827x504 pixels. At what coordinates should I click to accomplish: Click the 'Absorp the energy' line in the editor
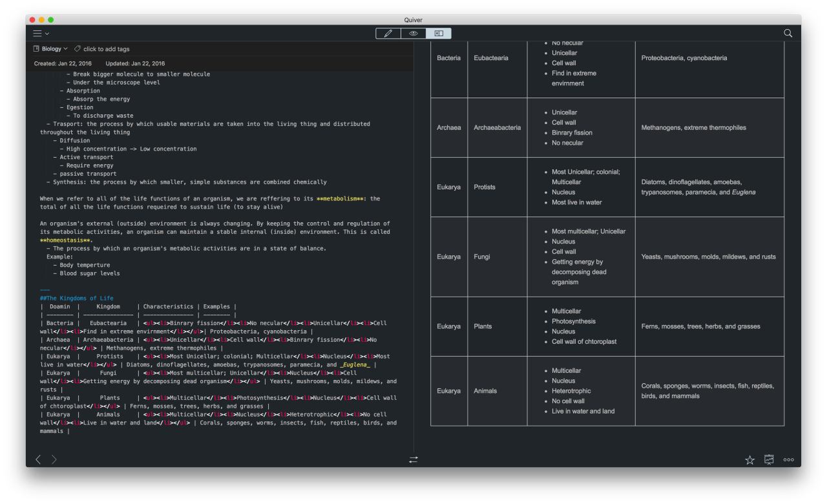(x=98, y=100)
